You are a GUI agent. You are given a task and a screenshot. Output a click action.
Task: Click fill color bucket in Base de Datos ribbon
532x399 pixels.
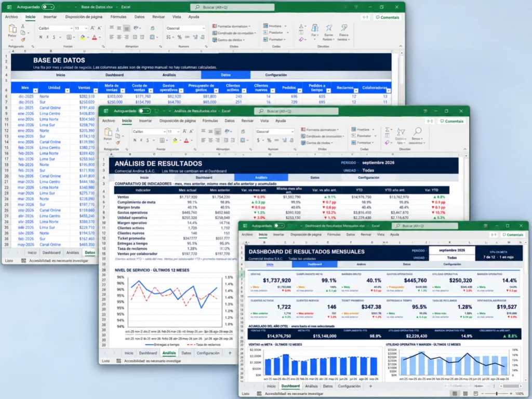pos(83,37)
